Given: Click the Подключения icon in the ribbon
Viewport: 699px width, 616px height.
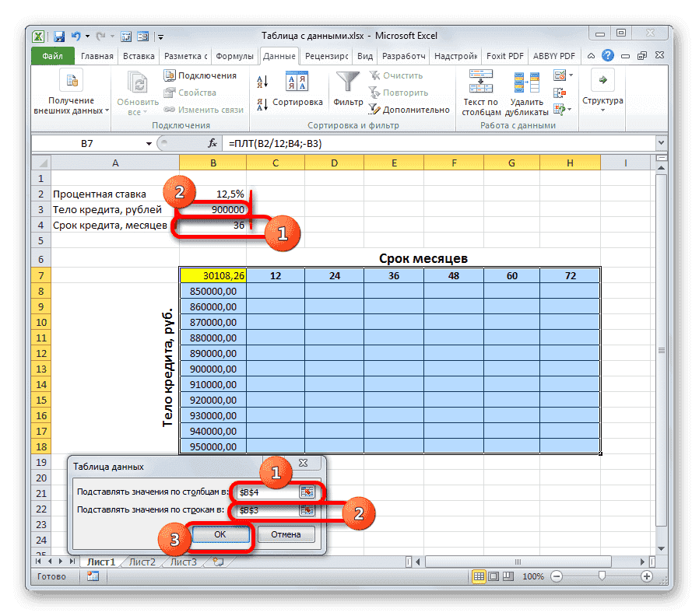Looking at the screenshot, I should click(171, 75).
